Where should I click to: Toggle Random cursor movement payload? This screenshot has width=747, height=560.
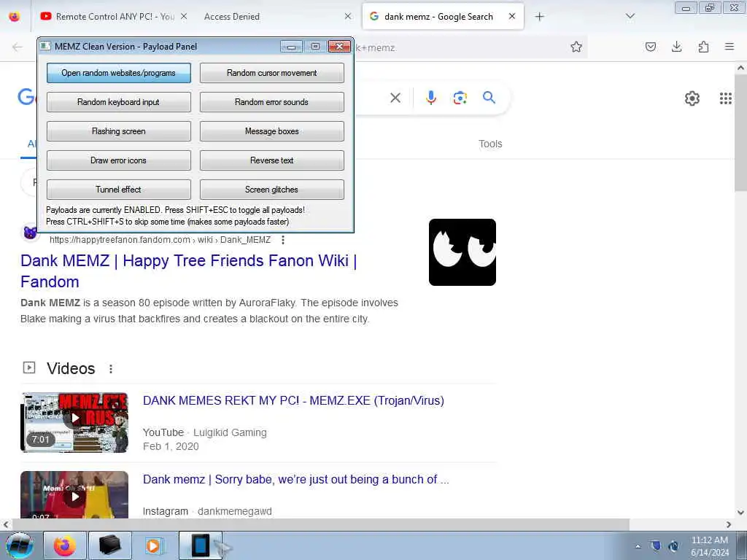[271, 73]
